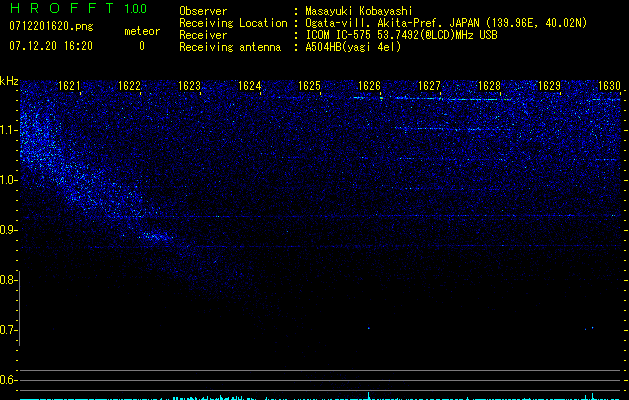Screen dimensions: 629x400
Task: Select the filename 0712201620.png
Action: (51, 27)
